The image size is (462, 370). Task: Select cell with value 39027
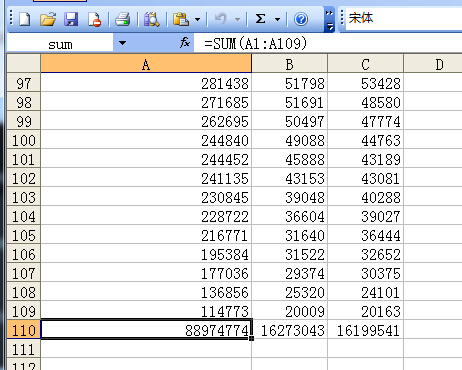[x=365, y=216]
